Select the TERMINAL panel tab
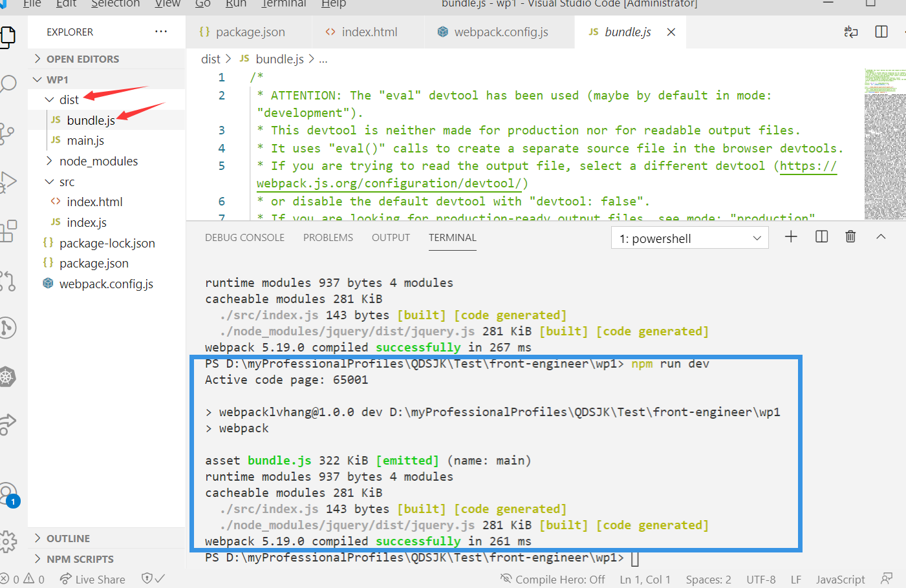Viewport: 906px width, 588px height. click(453, 237)
